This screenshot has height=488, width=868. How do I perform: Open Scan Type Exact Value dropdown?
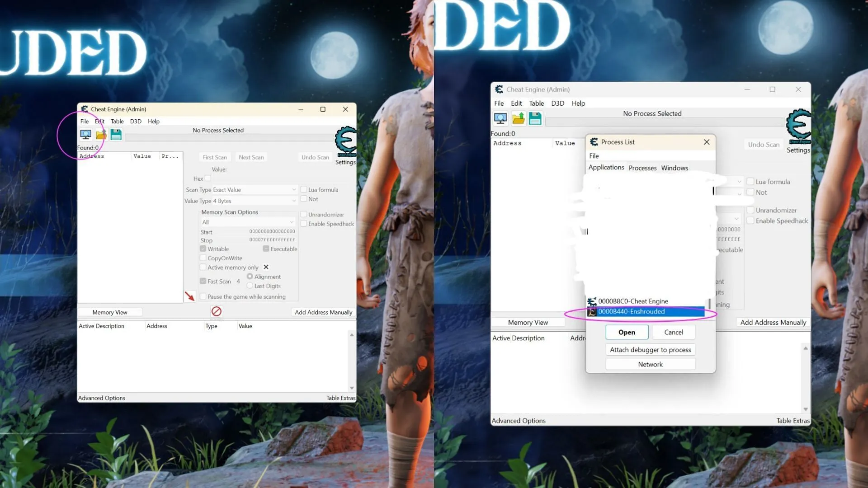coord(255,190)
